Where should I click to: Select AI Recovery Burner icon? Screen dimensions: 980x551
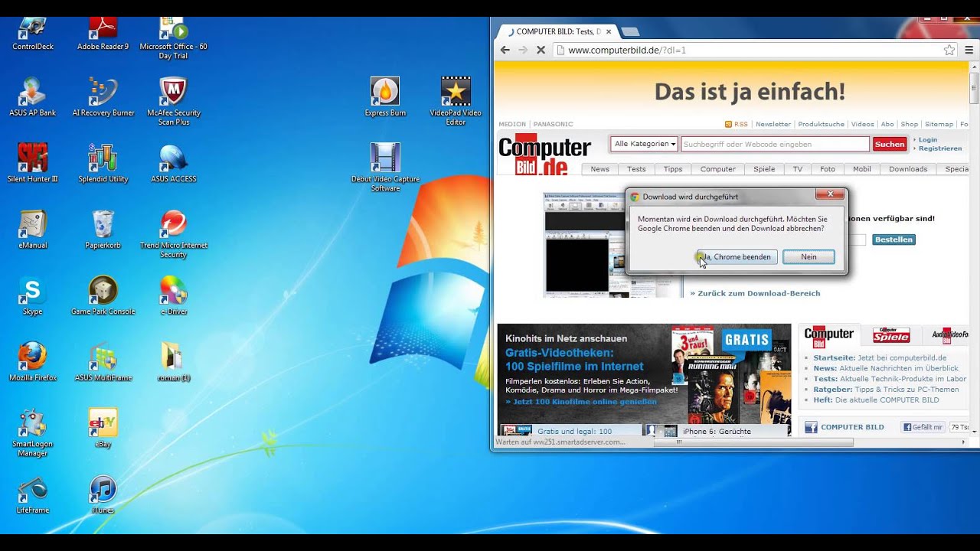click(x=103, y=97)
